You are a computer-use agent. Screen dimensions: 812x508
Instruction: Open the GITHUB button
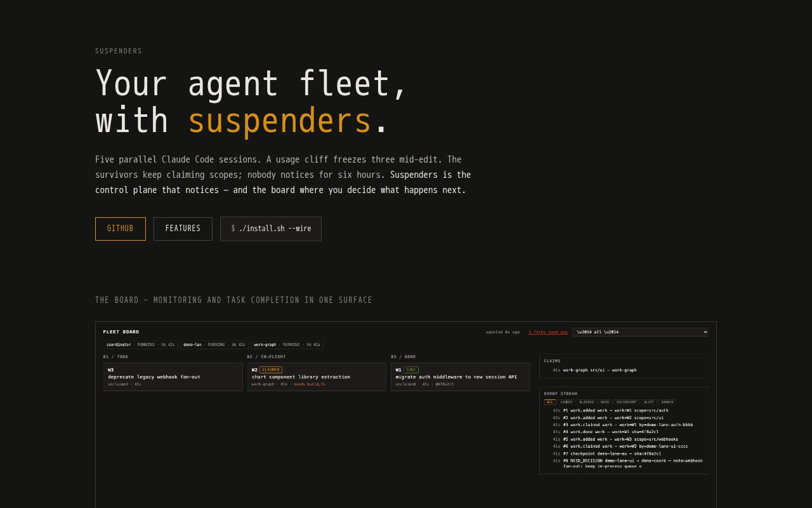(121, 229)
